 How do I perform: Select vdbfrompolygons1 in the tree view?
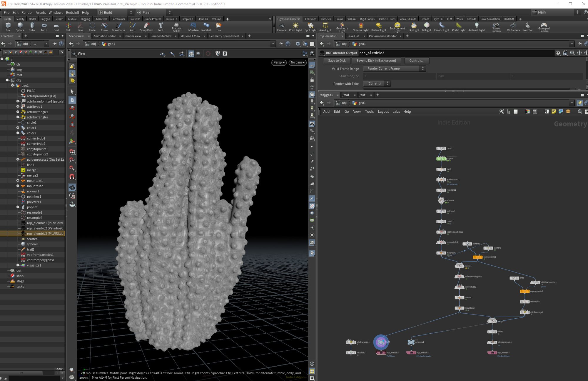tap(41, 260)
